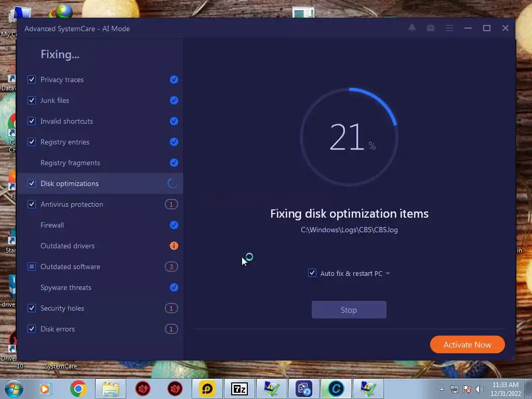Open File Explorer from taskbar
Image resolution: width=532 pixels, height=399 pixels.
tap(111, 389)
